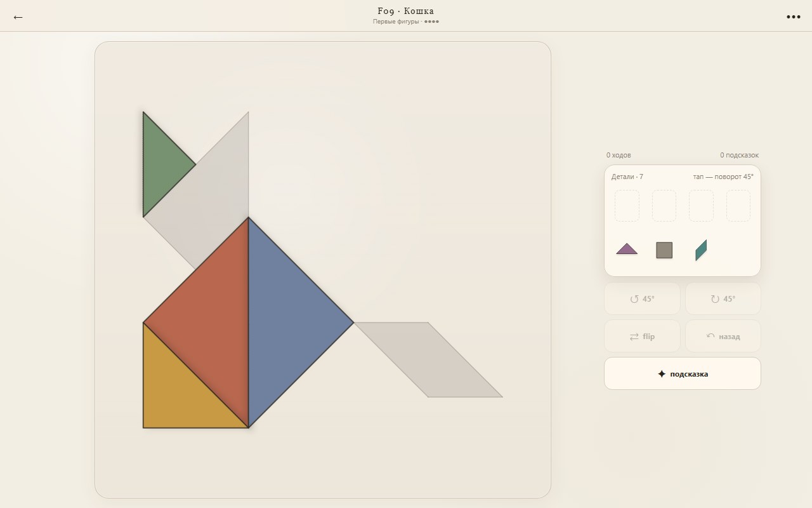Viewport: 812px width, 508px height.
Task: Go back using the left arrow
Action: click(x=18, y=17)
